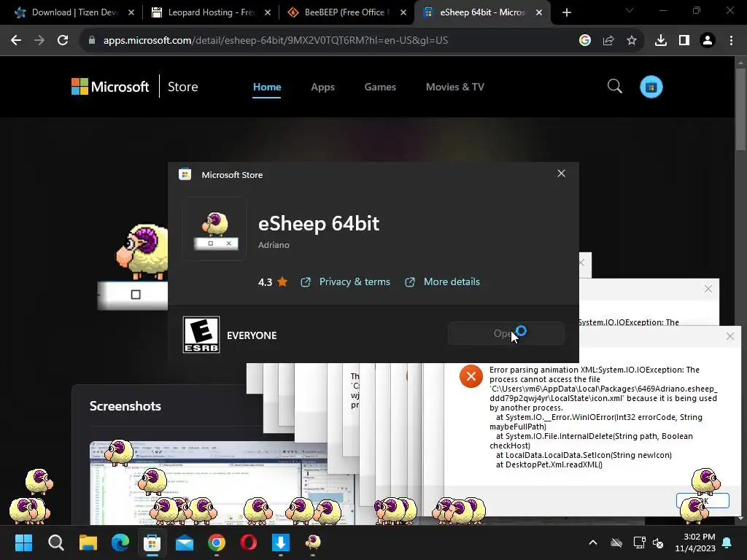Click the publisher name Adriano
Screen dimensions: 747x560
pos(274,245)
